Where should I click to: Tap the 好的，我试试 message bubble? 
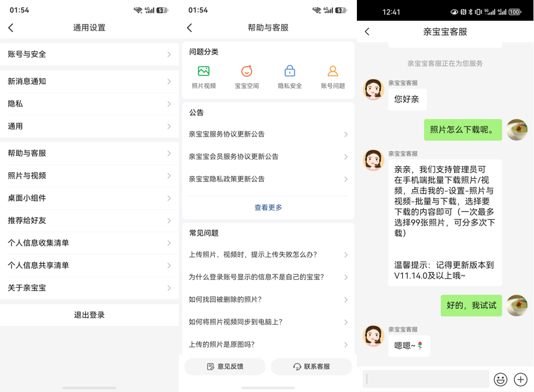[471, 305]
